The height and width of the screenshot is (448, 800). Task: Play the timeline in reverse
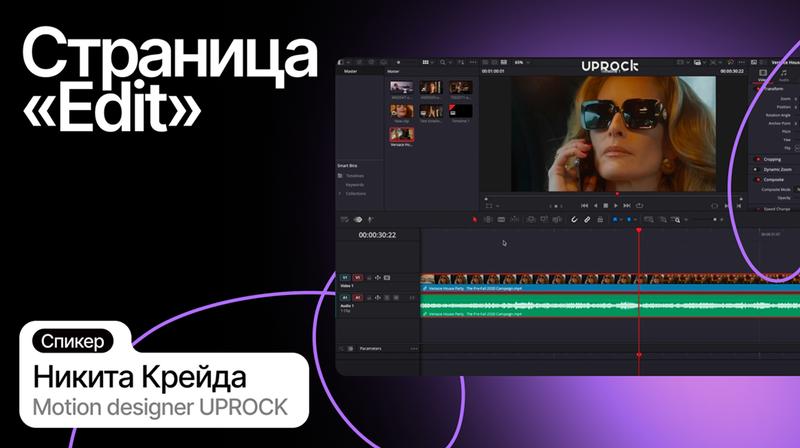[595, 206]
